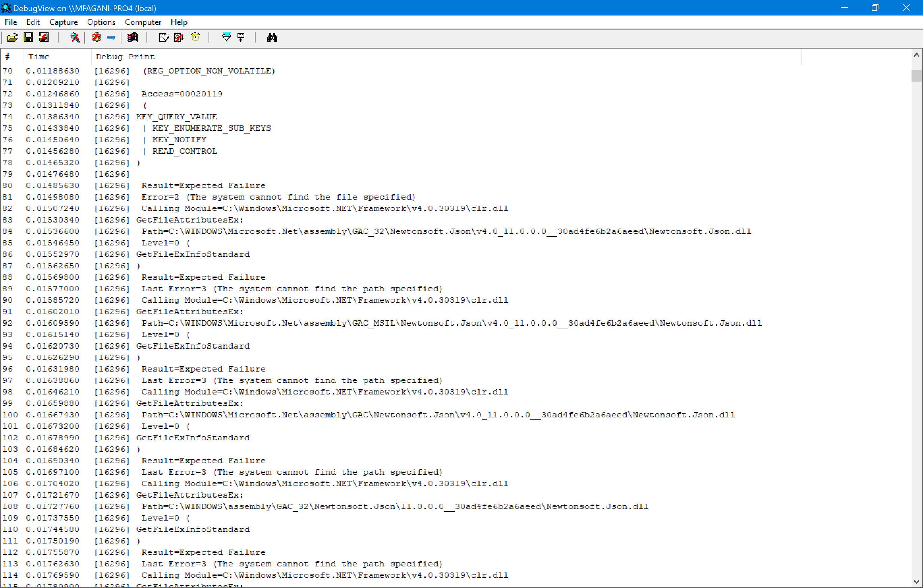Click the DebugView icon in the title bar
Screen dimensions: 923x588
click(6, 8)
